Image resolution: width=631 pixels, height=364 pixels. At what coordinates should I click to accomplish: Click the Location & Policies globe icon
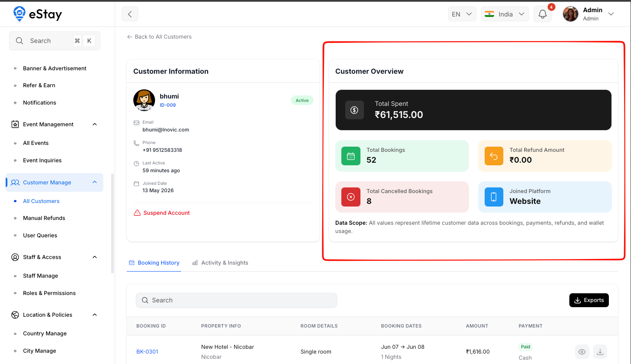15,315
